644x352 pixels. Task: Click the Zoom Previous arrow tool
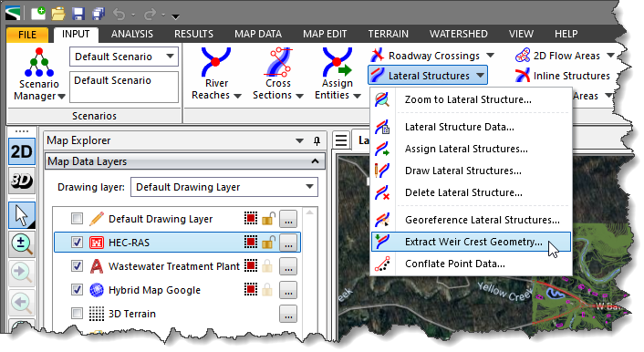point(22,303)
